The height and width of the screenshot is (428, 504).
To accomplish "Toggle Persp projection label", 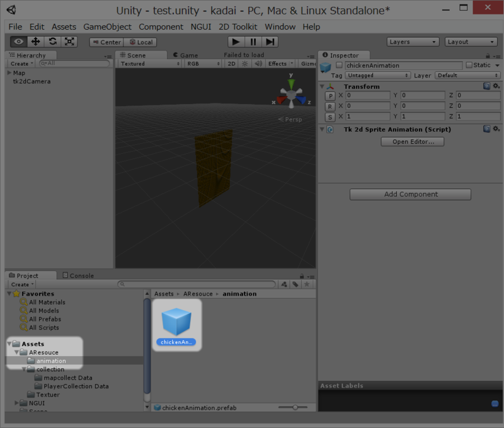I will (290, 119).
